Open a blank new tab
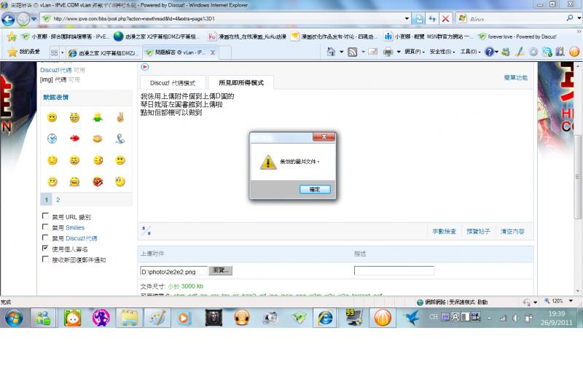 [x=225, y=52]
